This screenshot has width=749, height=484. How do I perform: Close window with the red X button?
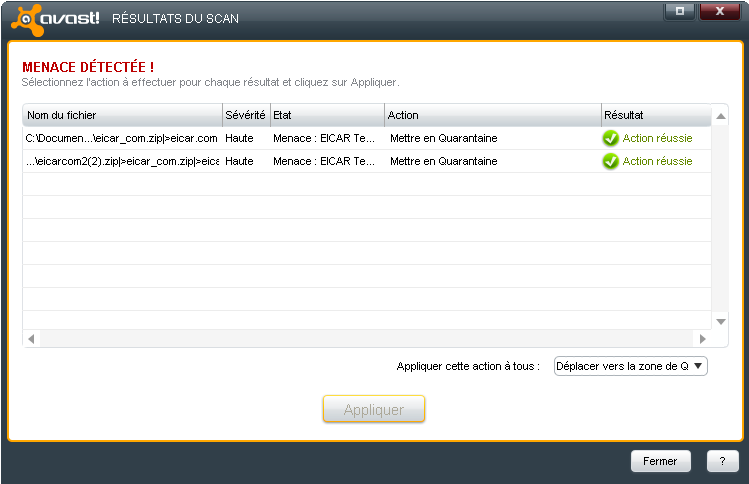point(720,11)
